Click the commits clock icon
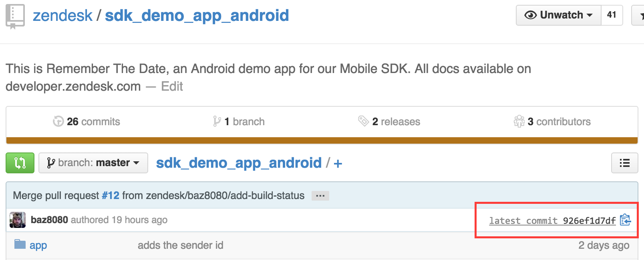This screenshot has width=644, height=260. tap(58, 121)
